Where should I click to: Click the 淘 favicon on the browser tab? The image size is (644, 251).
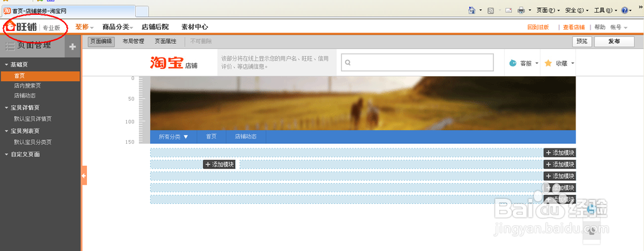pyautogui.click(x=7, y=11)
